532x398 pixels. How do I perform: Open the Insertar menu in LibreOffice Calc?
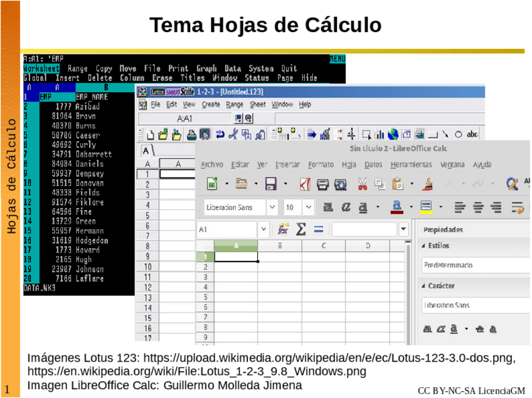coord(287,165)
